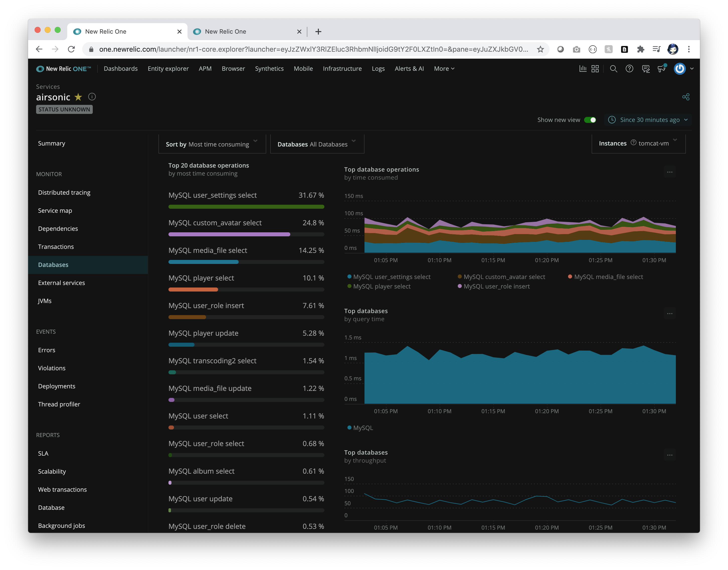728x570 pixels.
Task: Toggle MySQL player select legend series
Action: 379,287
